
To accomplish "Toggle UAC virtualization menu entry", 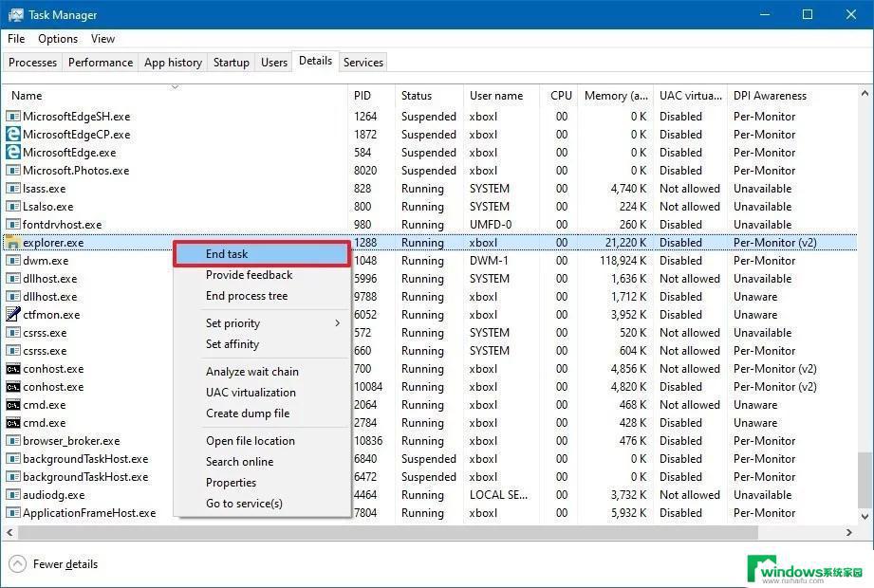I will tap(261, 393).
